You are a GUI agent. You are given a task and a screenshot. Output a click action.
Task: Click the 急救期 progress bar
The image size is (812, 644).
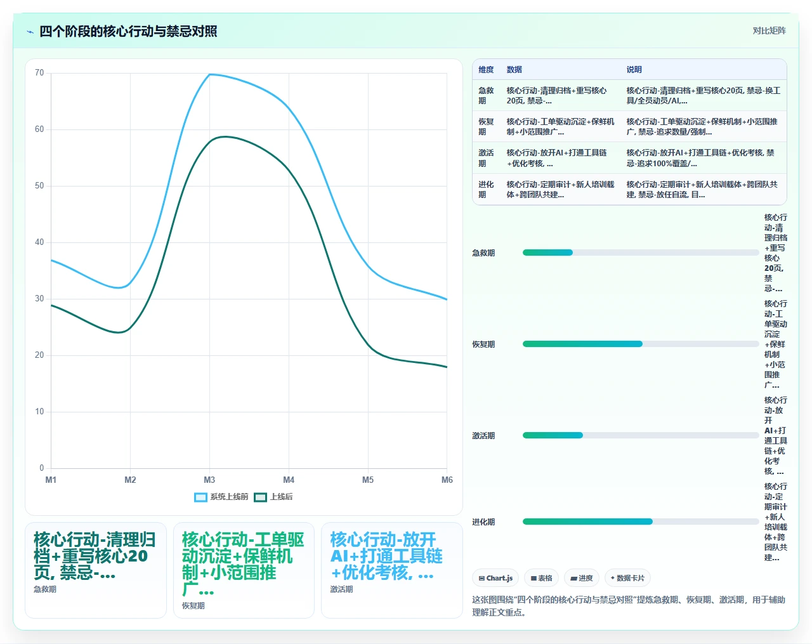(x=641, y=253)
